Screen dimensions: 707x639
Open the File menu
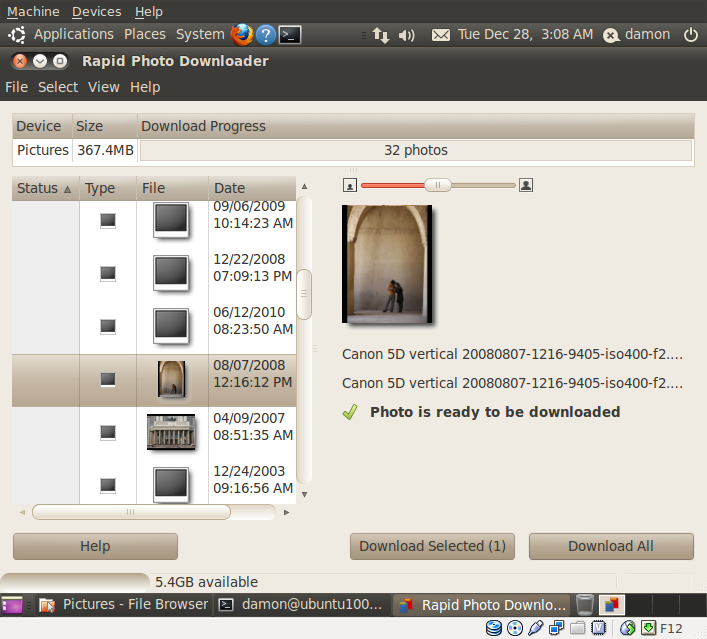[17, 87]
